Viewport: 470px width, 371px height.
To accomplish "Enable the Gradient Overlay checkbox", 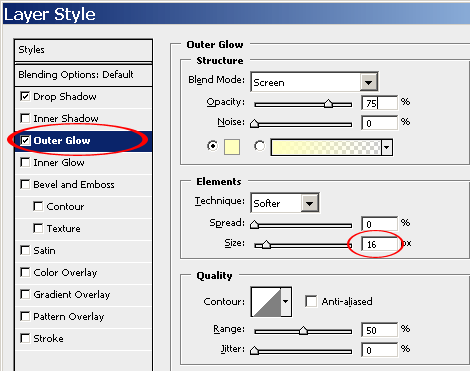I will pos(25,294).
